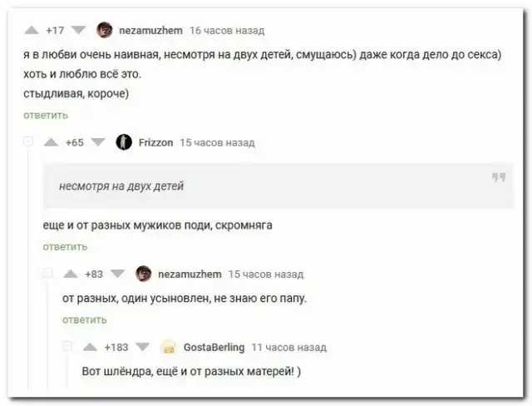Viewport: 532px width, 406px height.
Task: Open GostaBerling's avatar picture
Action: pyautogui.click(x=169, y=347)
